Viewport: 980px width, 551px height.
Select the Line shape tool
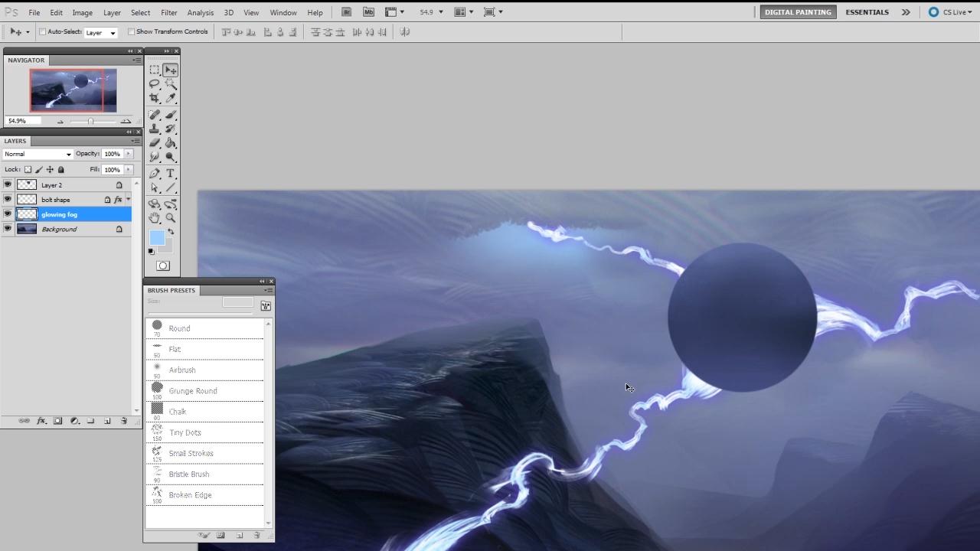(170, 188)
